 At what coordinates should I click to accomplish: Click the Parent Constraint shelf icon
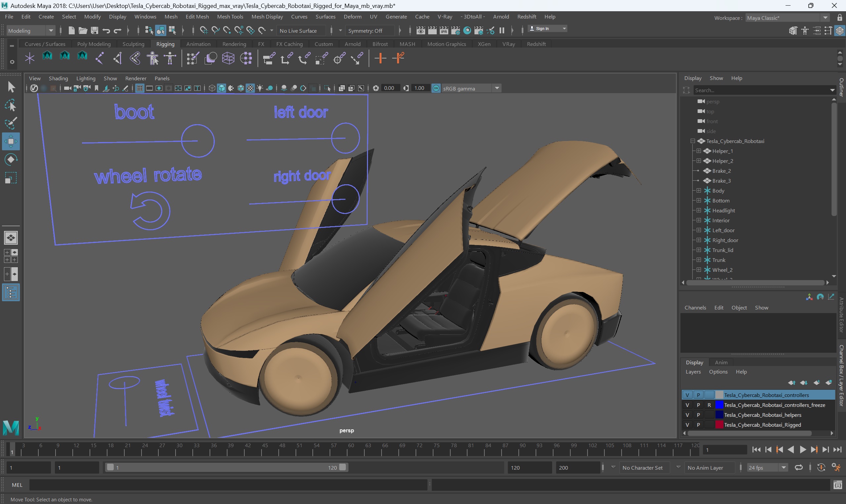(x=269, y=58)
